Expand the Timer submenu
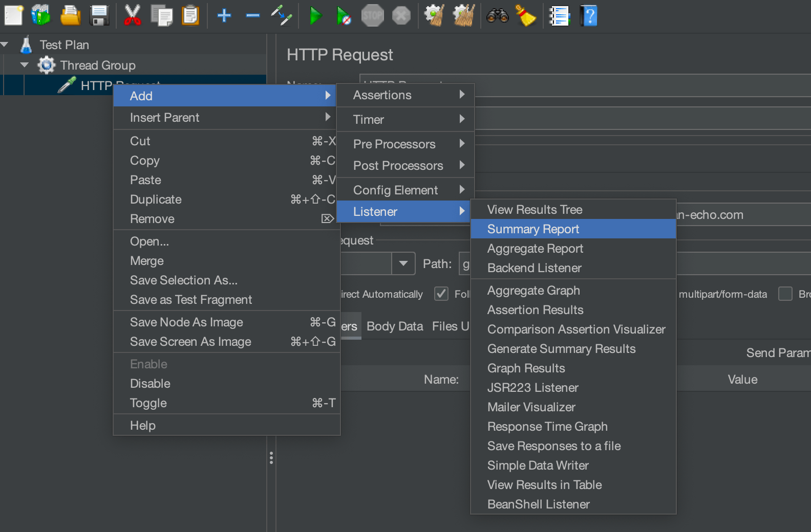Screen dimensions: 811x532 point(405,120)
